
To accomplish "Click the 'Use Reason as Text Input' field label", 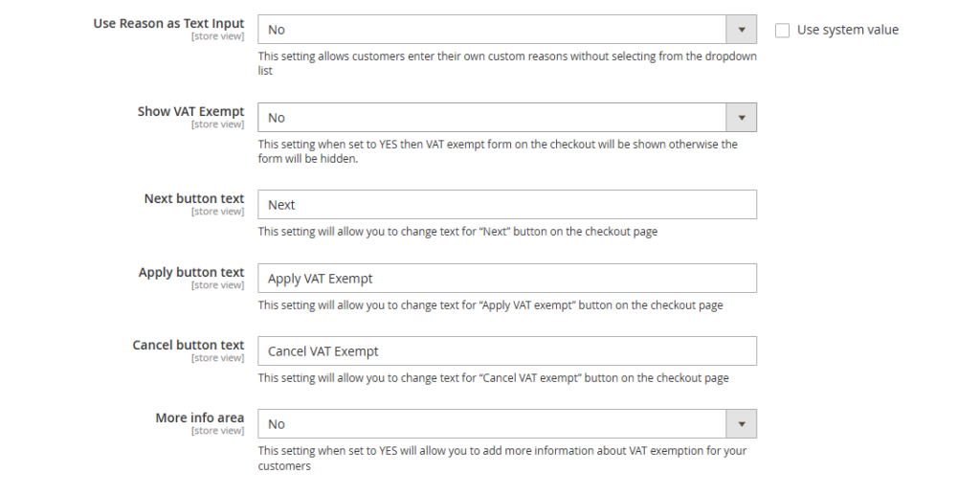I will 168,23.
